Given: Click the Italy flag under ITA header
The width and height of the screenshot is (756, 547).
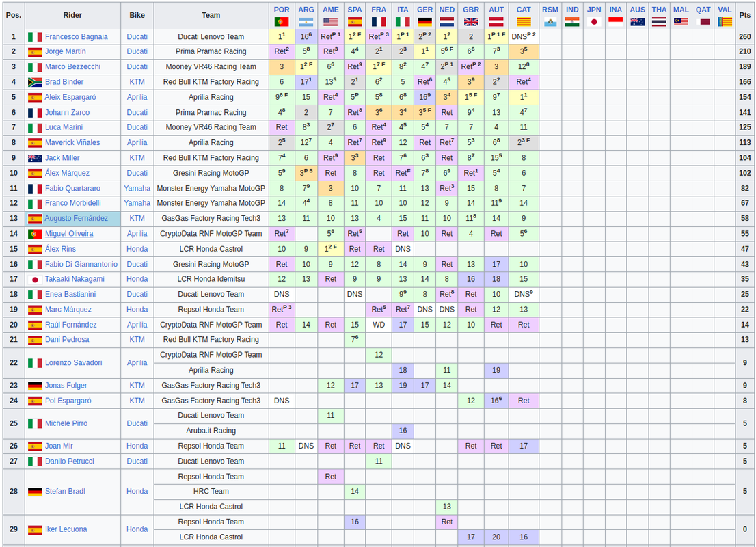Looking at the screenshot, I should tap(403, 22).
